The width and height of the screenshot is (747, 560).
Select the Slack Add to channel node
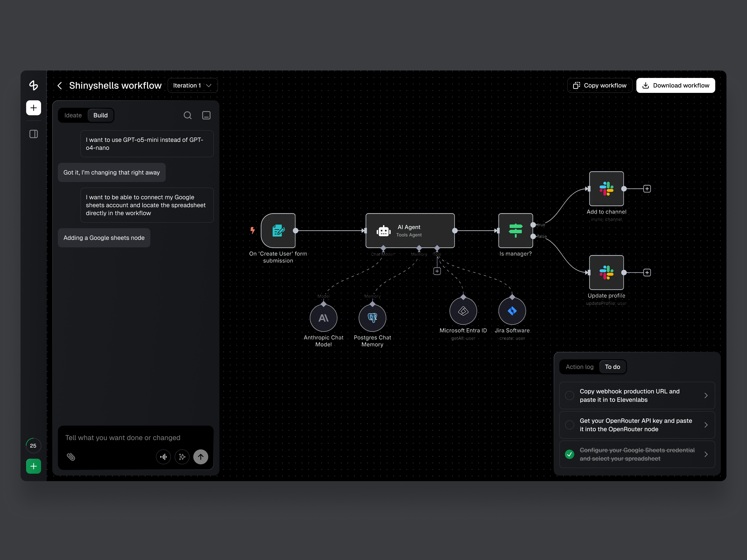pyautogui.click(x=606, y=189)
